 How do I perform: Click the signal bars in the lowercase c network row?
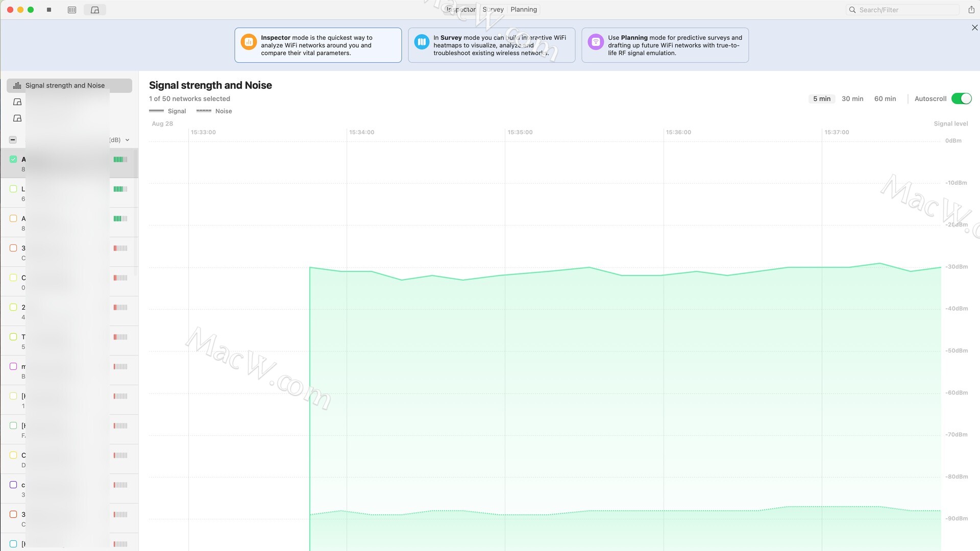(120, 485)
